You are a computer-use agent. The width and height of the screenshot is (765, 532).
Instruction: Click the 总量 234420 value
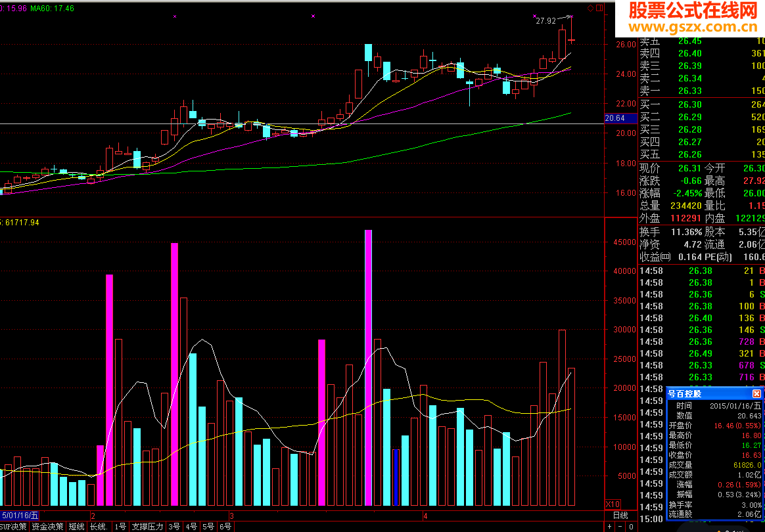685,206
